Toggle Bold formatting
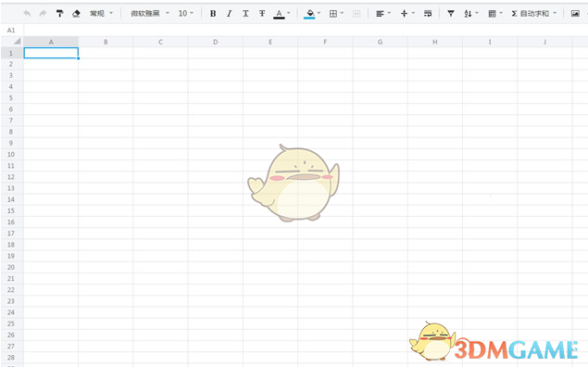Viewport: 588px width, 367px height. tap(213, 14)
